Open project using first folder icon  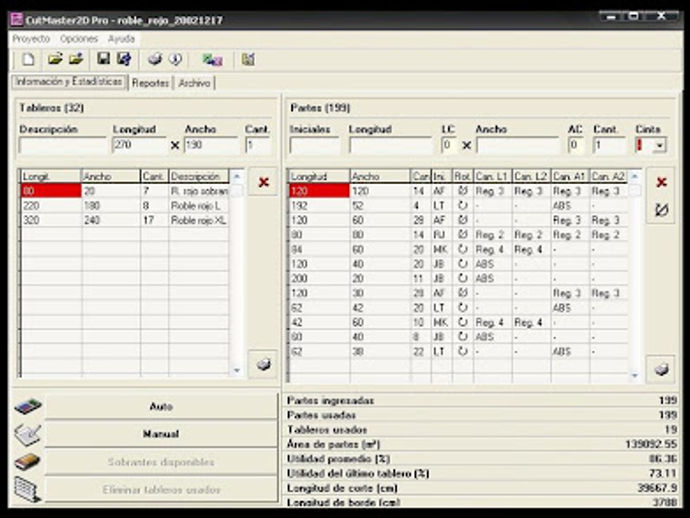pyautogui.click(x=55, y=59)
